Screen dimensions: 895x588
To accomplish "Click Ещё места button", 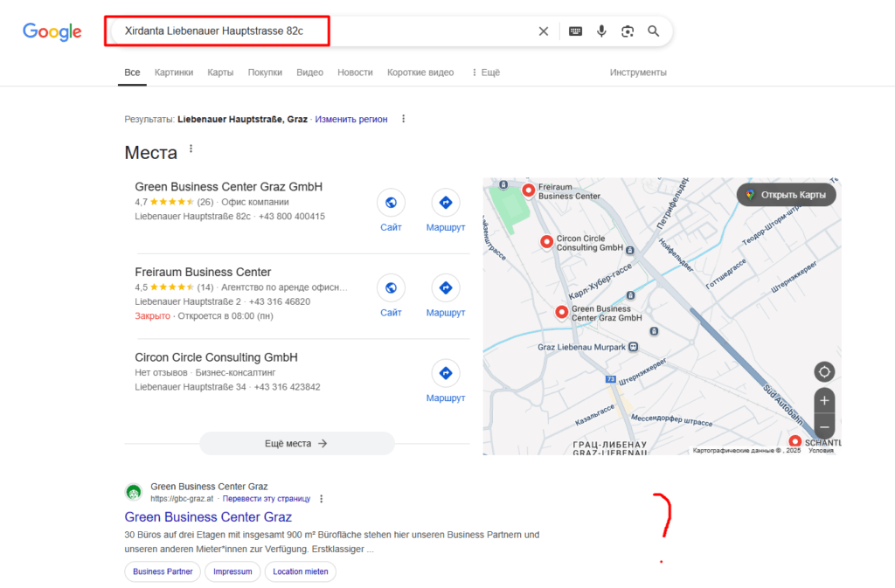I will (x=297, y=443).
